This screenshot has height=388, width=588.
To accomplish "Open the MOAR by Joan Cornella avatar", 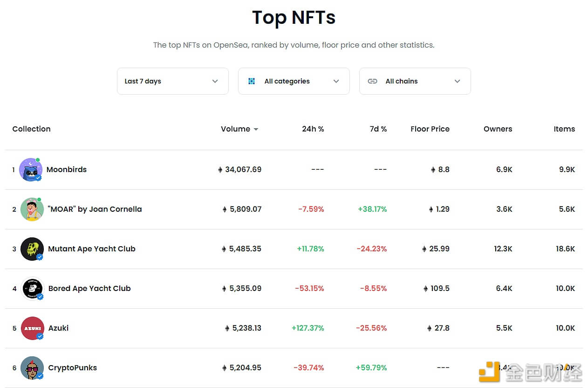I will [32, 209].
